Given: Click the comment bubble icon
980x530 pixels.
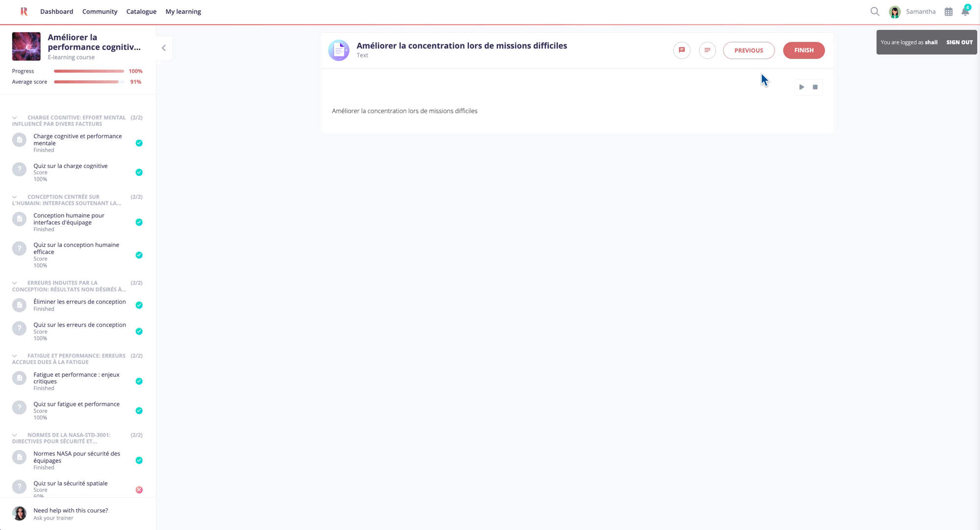Looking at the screenshot, I should (x=682, y=50).
